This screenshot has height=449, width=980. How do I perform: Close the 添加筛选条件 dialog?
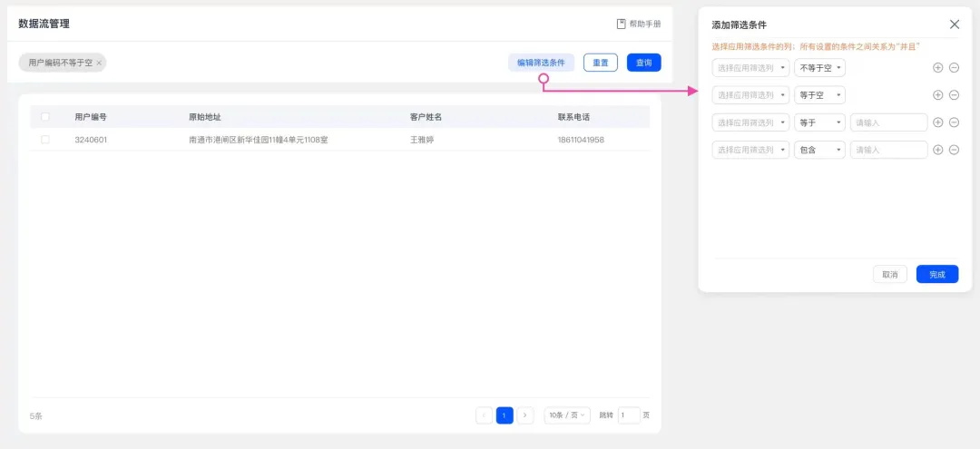pyautogui.click(x=955, y=24)
